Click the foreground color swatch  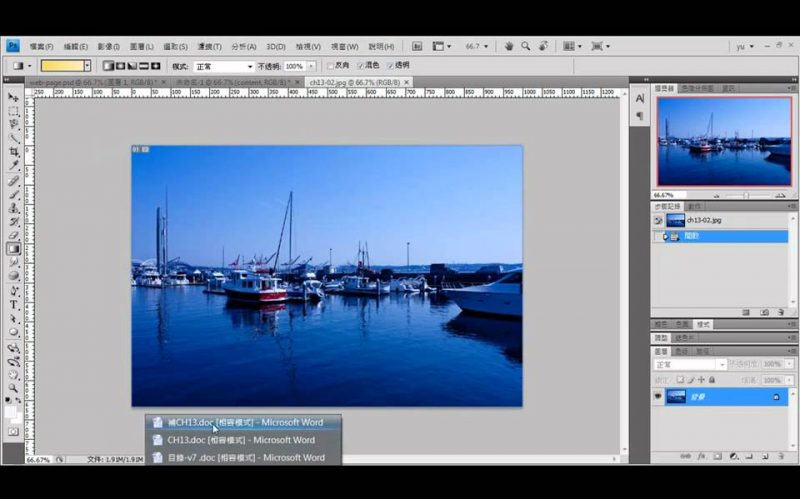[10, 410]
